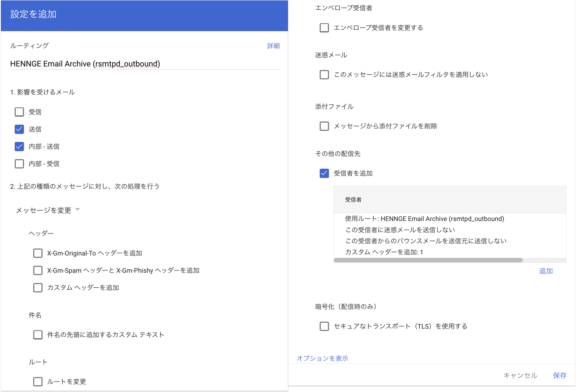The image size is (576, 392).
Task: Click 受信者 column header in table
Action: (353, 200)
